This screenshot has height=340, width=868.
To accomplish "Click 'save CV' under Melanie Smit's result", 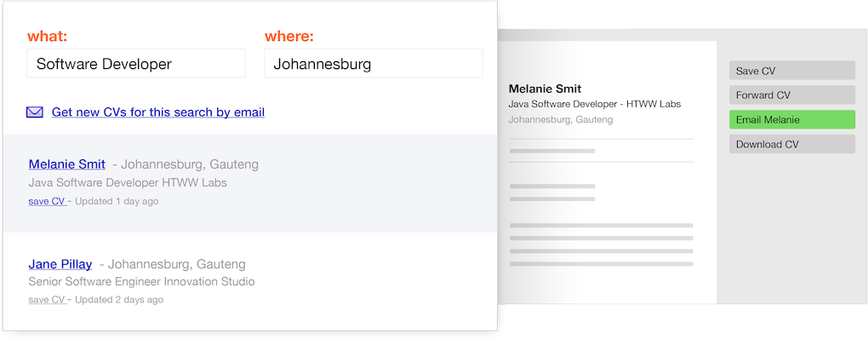I will 47,201.
